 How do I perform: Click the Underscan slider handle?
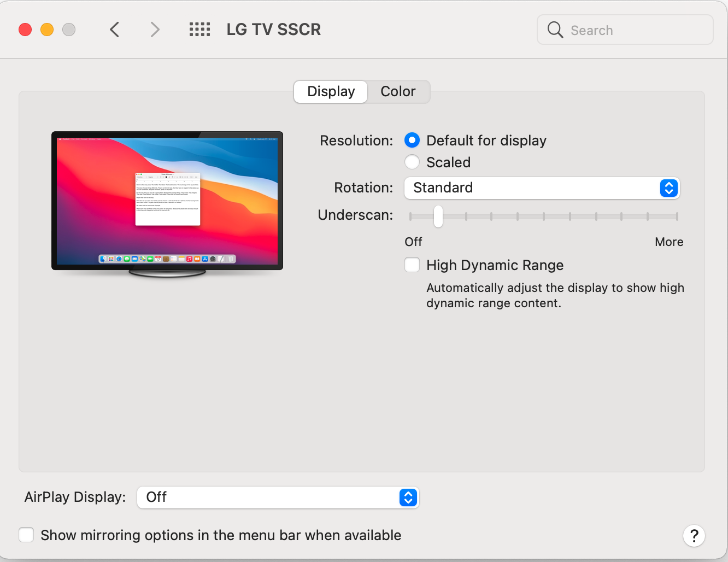(x=438, y=216)
